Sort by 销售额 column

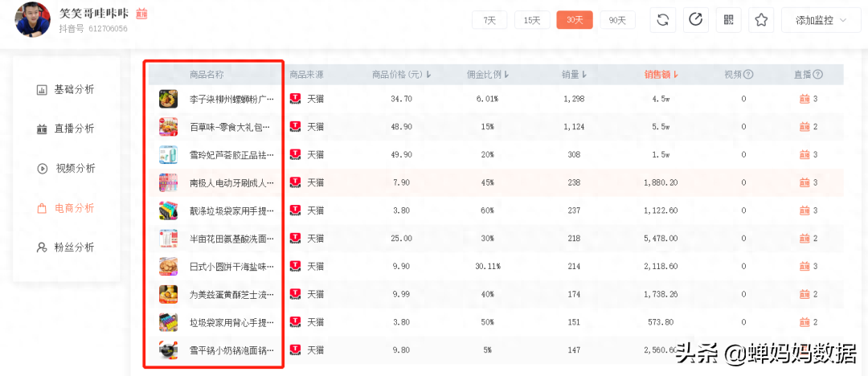[661, 74]
